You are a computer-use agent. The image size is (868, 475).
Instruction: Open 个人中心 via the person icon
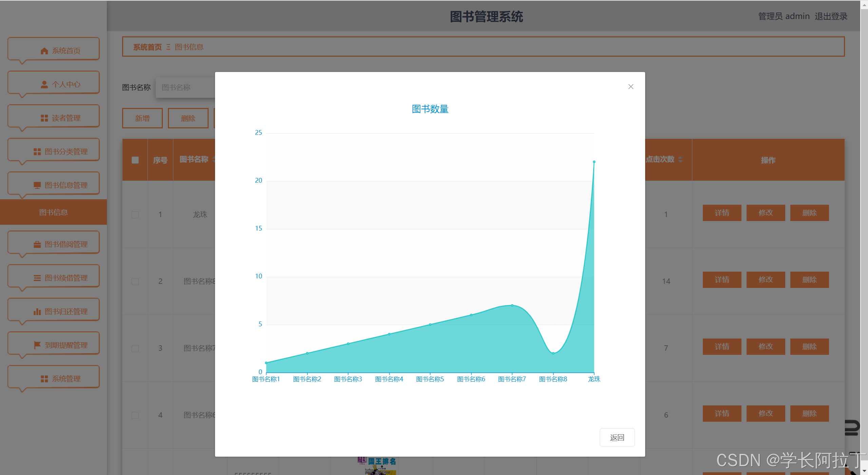(44, 84)
